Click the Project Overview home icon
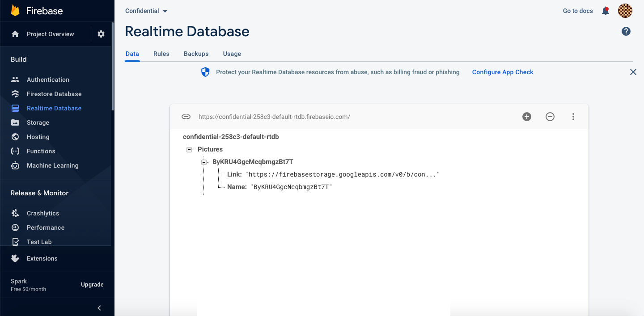The width and height of the screenshot is (644, 316). 15,34
